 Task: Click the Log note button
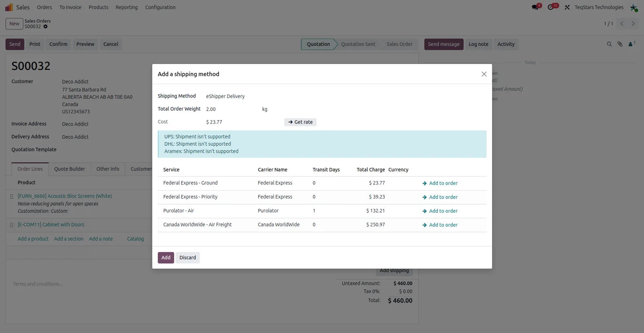coord(479,44)
